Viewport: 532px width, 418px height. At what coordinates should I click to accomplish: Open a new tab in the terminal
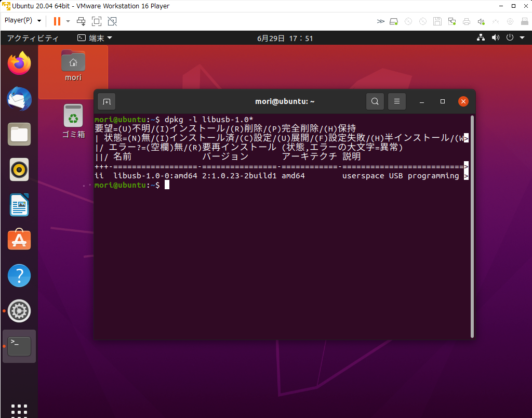coord(107,101)
